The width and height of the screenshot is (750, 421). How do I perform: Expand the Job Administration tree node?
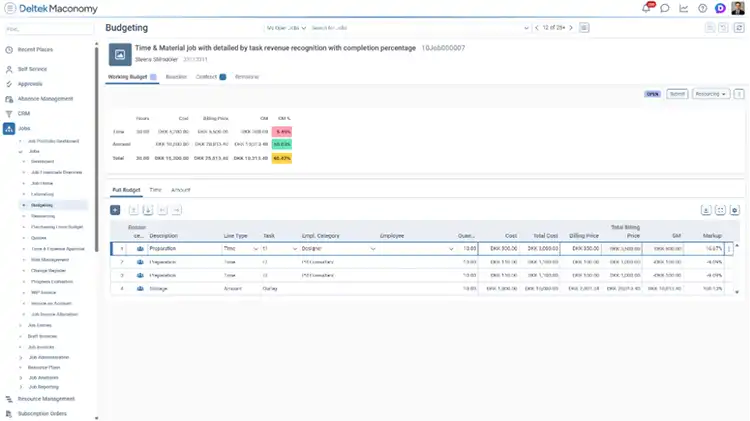(x=20, y=357)
